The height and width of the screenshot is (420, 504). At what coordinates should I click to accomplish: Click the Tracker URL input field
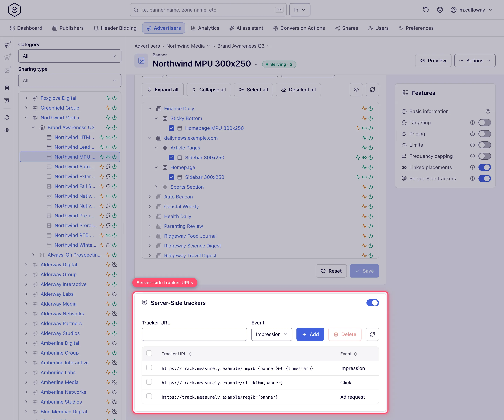pyautogui.click(x=194, y=334)
